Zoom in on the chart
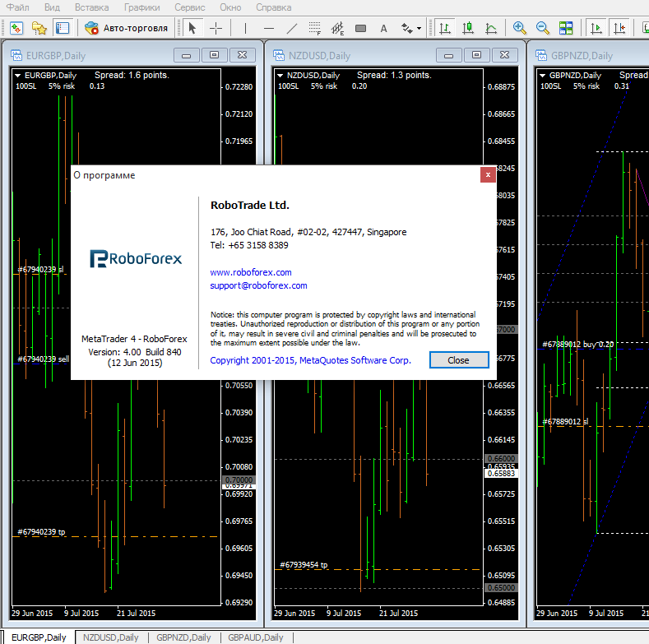649x644 pixels. click(x=520, y=28)
